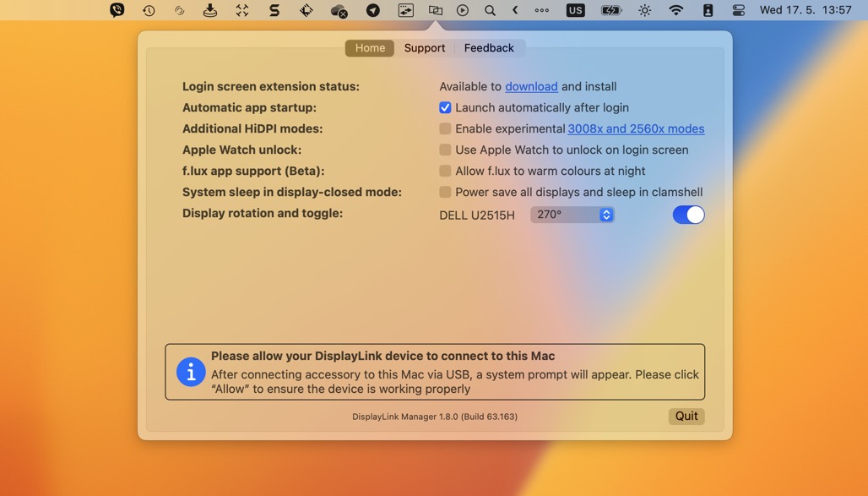Viewport: 868px width, 496px height.
Task: Click the Wi-Fi icon in the menu bar
Action: tap(675, 10)
